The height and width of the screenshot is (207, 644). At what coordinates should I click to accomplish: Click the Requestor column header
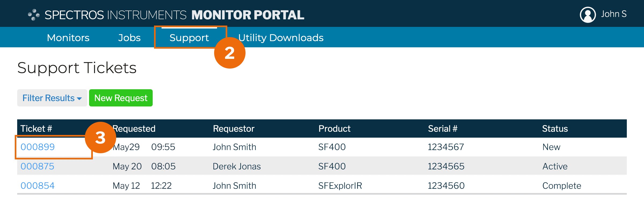click(x=233, y=129)
